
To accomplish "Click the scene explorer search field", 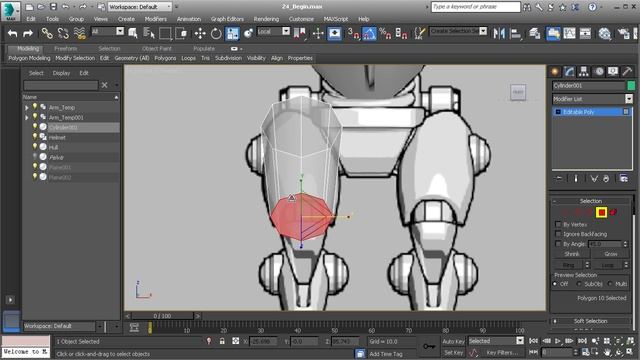I will point(60,85).
